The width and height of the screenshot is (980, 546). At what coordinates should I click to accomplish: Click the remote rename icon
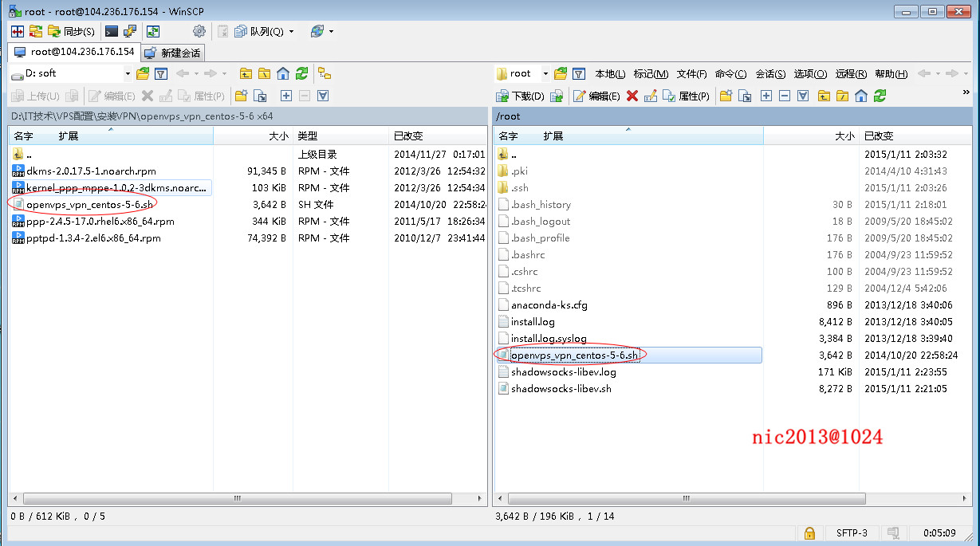(x=650, y=96)
